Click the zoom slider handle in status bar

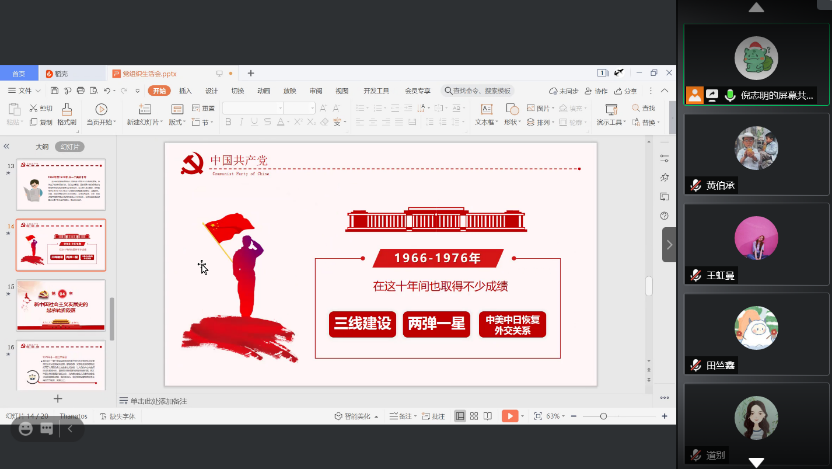coord(602,415)
